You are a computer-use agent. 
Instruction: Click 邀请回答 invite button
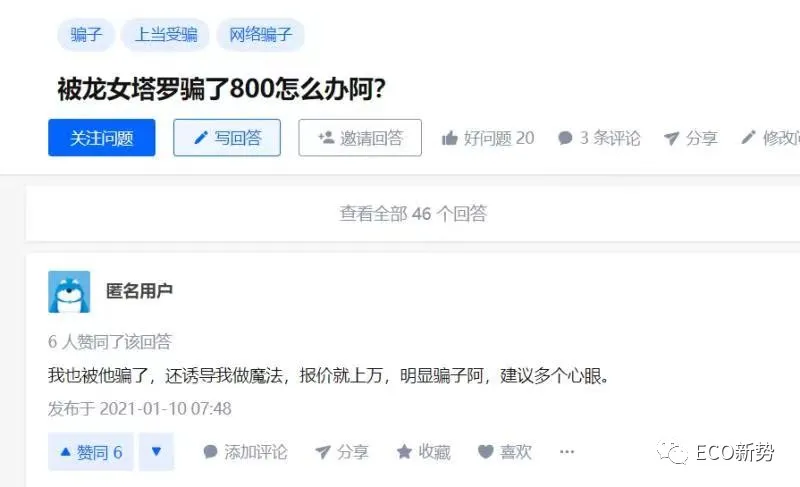[x=360, y=138]
